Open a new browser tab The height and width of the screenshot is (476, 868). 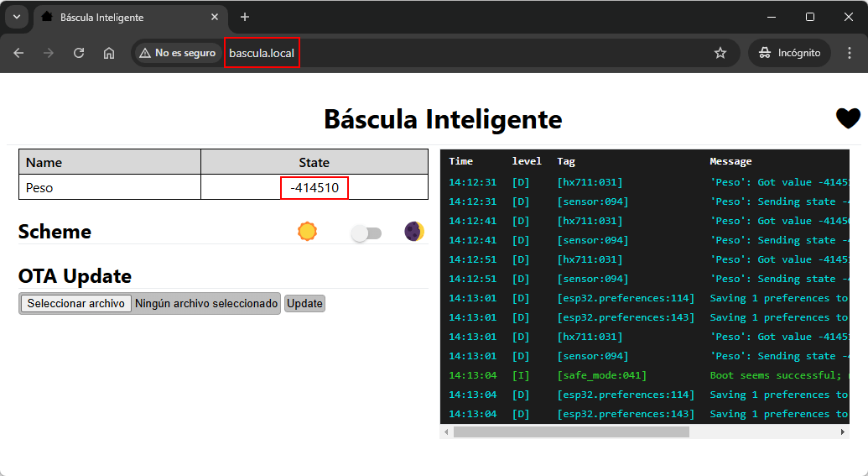click(245, 17)
